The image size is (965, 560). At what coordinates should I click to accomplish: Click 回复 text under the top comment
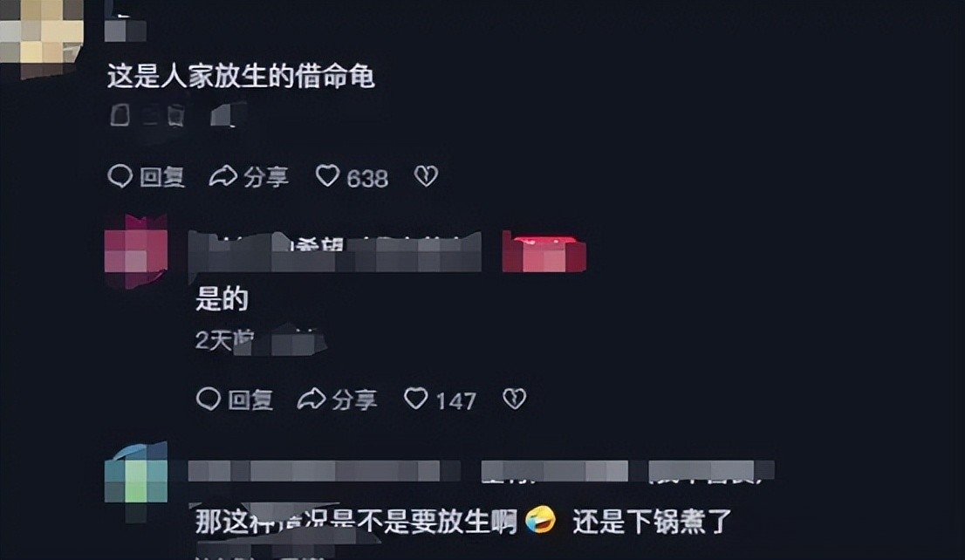pos(162,177)
